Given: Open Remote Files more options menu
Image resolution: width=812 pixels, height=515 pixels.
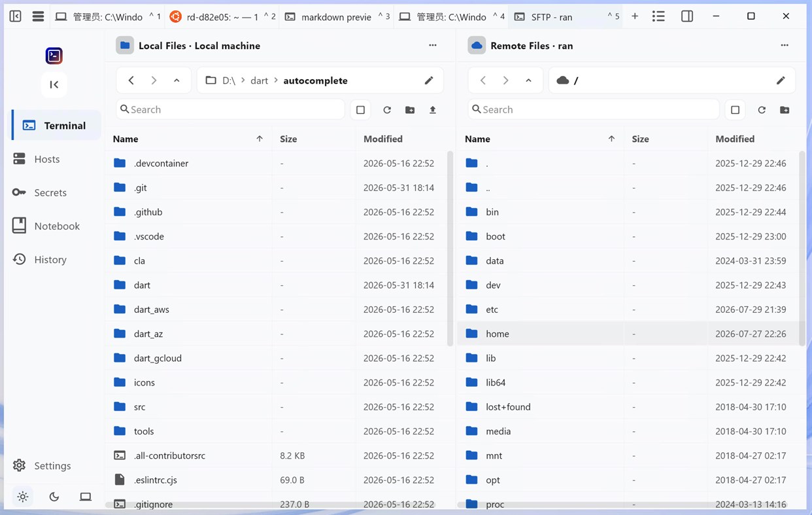Looking at the screenshot, I should [x=785, y=46].
